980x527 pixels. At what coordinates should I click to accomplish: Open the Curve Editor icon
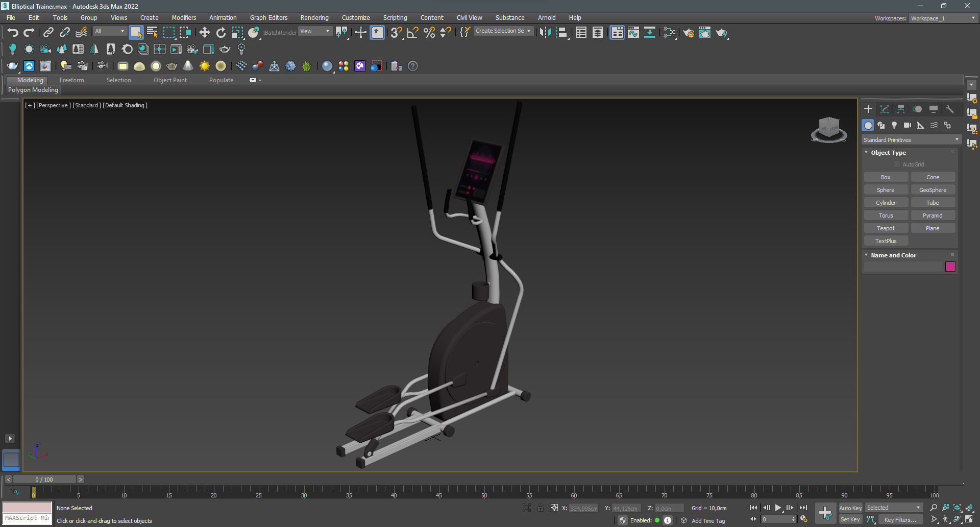coord(633,33)
